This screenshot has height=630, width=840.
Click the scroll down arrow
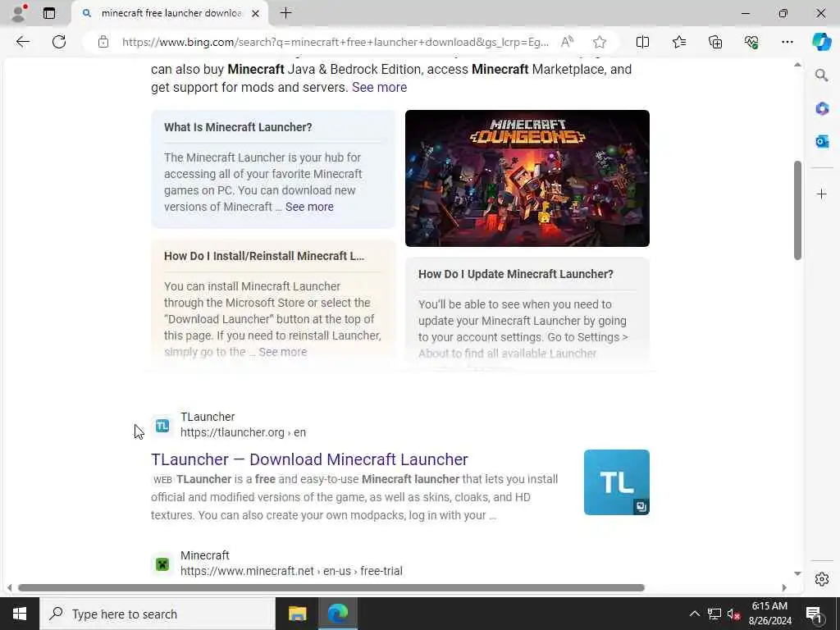(797, 573)
